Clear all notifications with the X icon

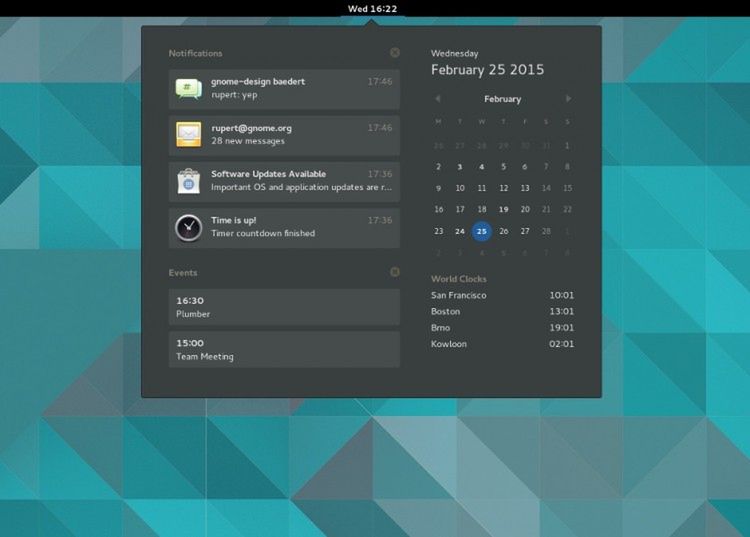(395, 53)
